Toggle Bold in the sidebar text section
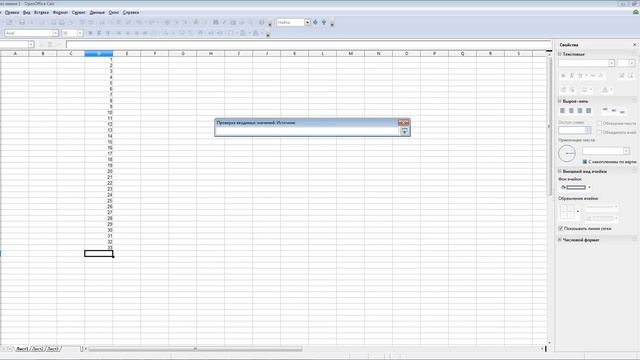 tap(563, 76)
